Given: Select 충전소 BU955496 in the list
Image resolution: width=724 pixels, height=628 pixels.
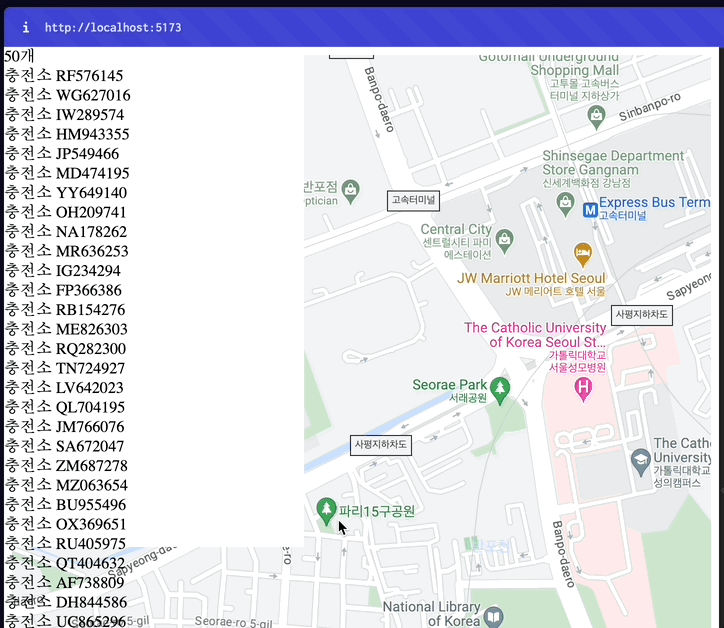Looking at the screenshot, I should tap(65, 504).
